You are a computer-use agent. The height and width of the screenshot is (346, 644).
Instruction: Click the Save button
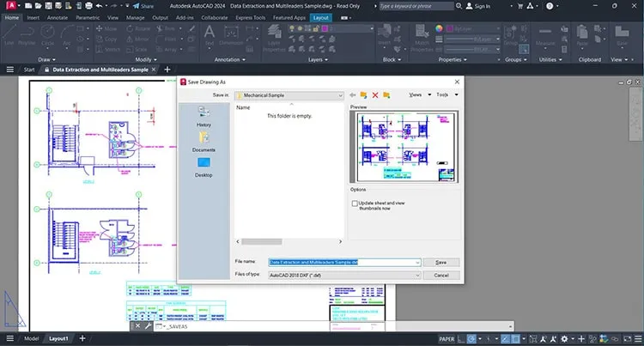441,262
